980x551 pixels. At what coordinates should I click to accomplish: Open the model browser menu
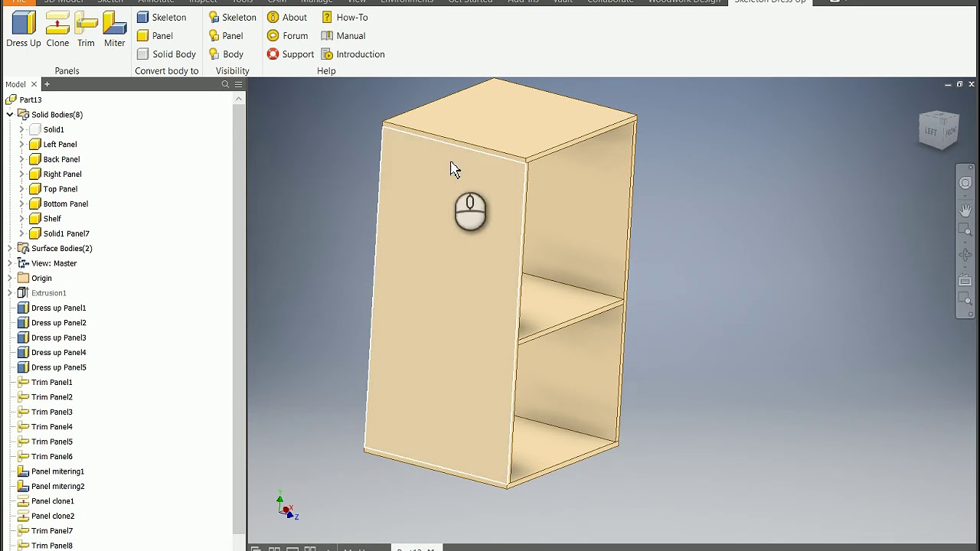(238, 84)
